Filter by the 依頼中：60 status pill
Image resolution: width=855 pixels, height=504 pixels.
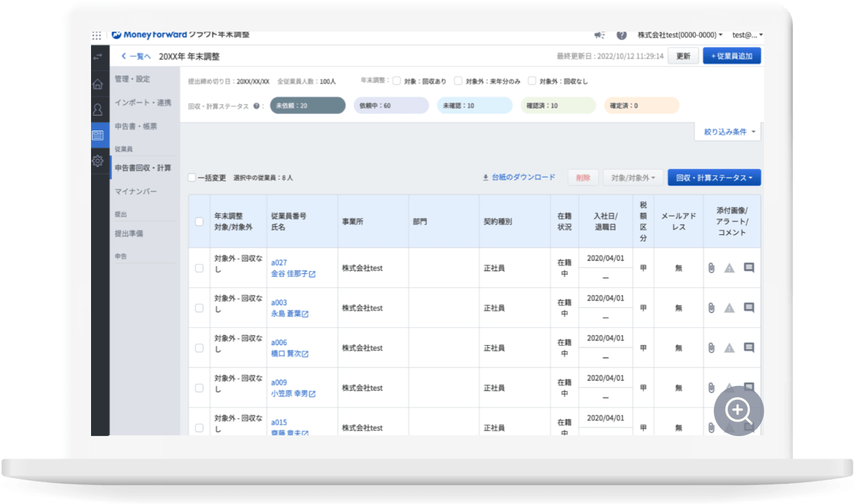(391, 106)
